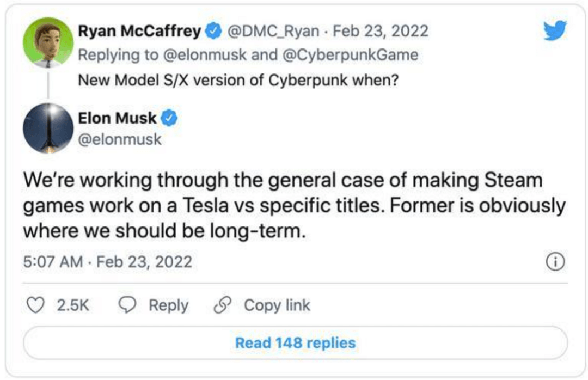
Task: Open Ryan McCaffrey's avatar picture
Action: point(48,42)
